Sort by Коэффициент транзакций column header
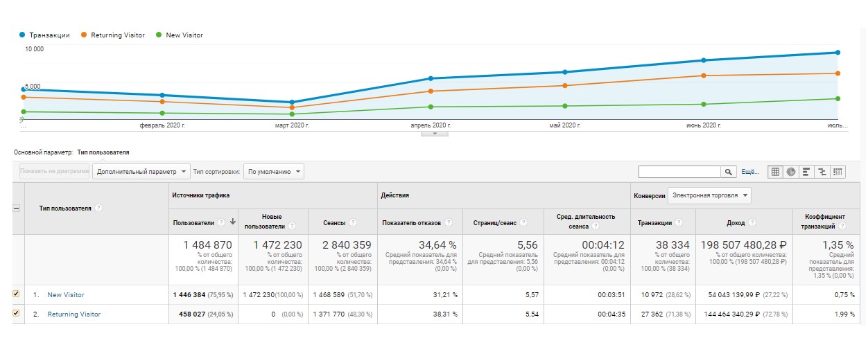This screenshot has height=338, width=868. [x=824, y=222]
